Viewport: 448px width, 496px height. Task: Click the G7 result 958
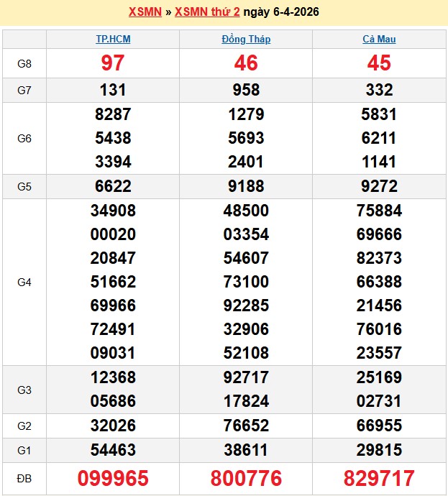246,90
